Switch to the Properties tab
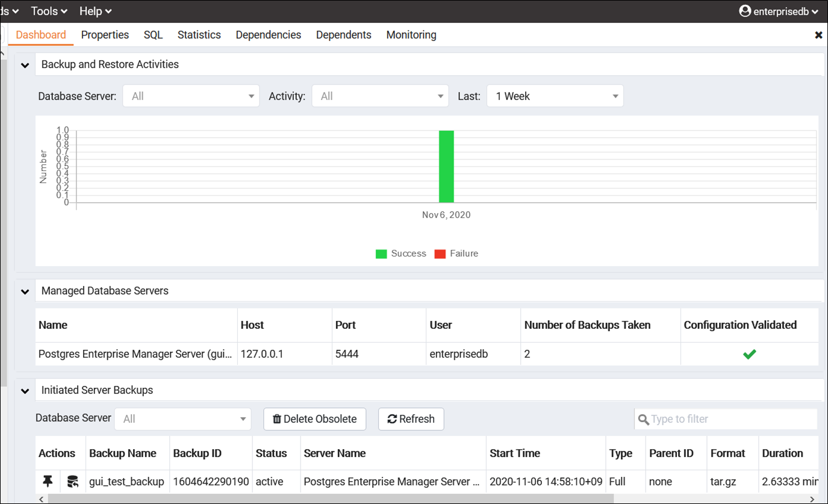This screenshot has height=504, width=828. coord(105,35)
